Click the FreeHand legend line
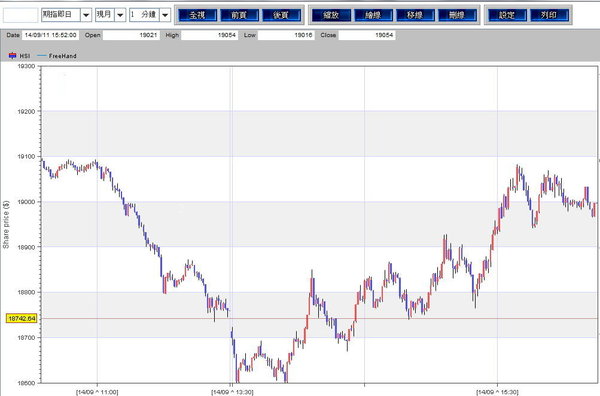 click(42, 56)
